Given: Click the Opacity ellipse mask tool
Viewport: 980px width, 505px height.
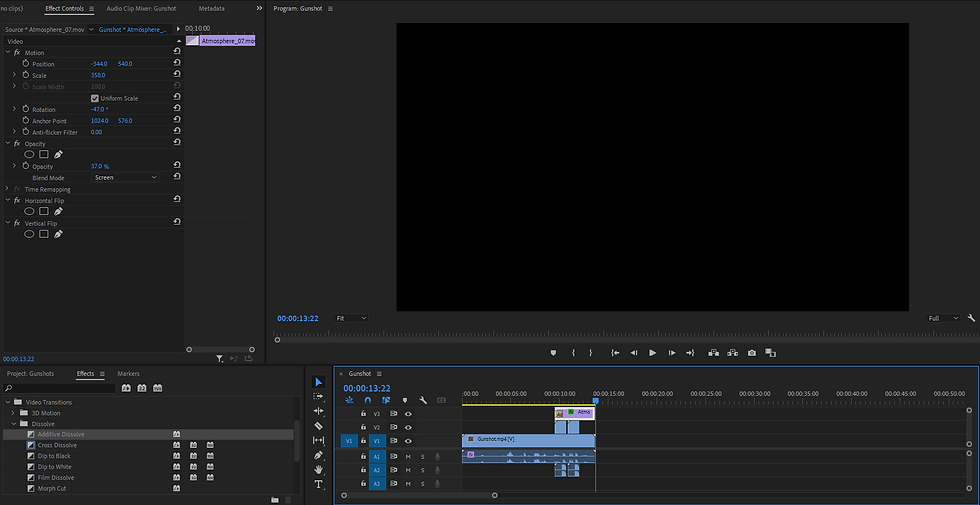Looking at the screenshot, I should pos(29,155).
